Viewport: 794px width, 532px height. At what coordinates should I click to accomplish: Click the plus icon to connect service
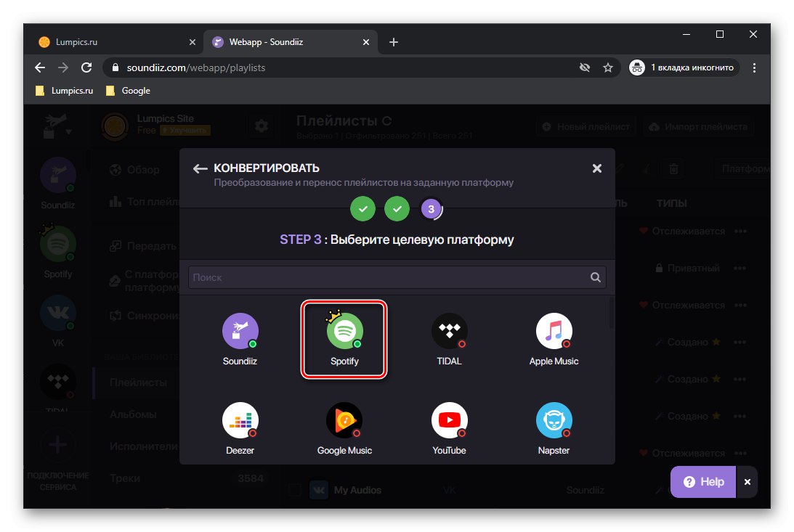[x=57, y=446]
